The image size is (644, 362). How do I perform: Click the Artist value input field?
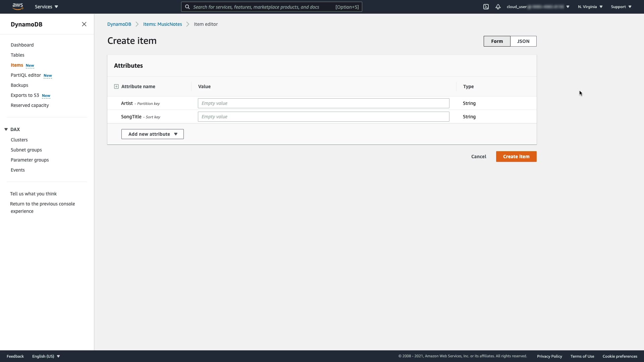point(323,103)
